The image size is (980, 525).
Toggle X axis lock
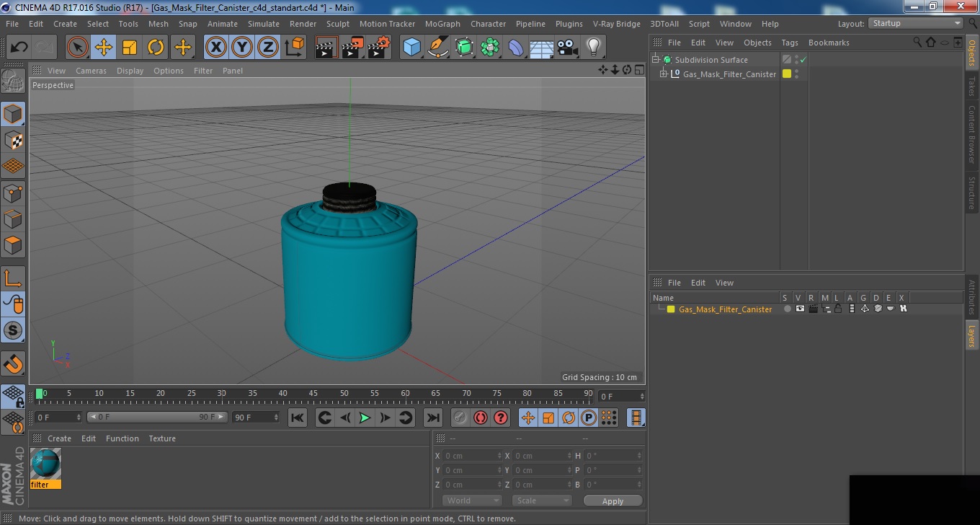215,48
